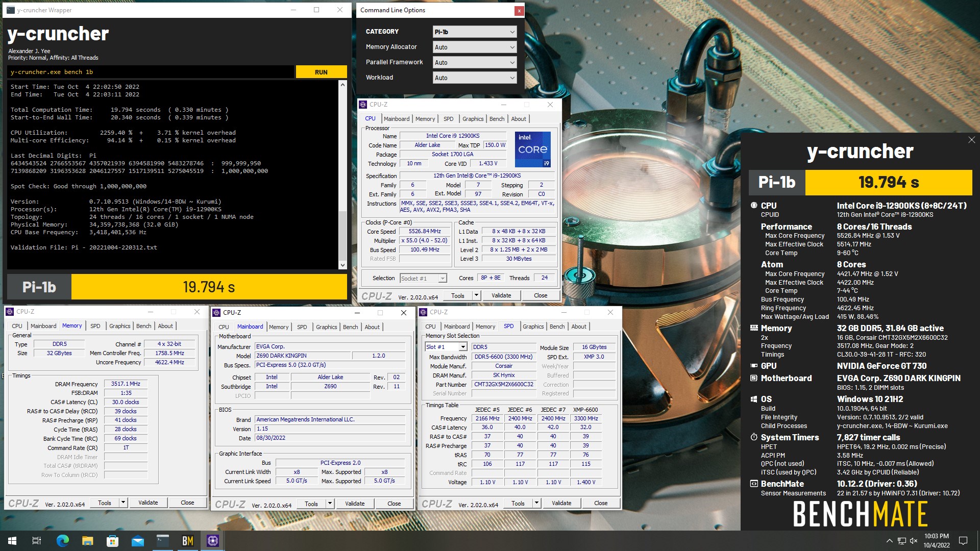Click System Timers clock icon
The height and width of the screenshot is (551, 980).
(x=754, y=437)
